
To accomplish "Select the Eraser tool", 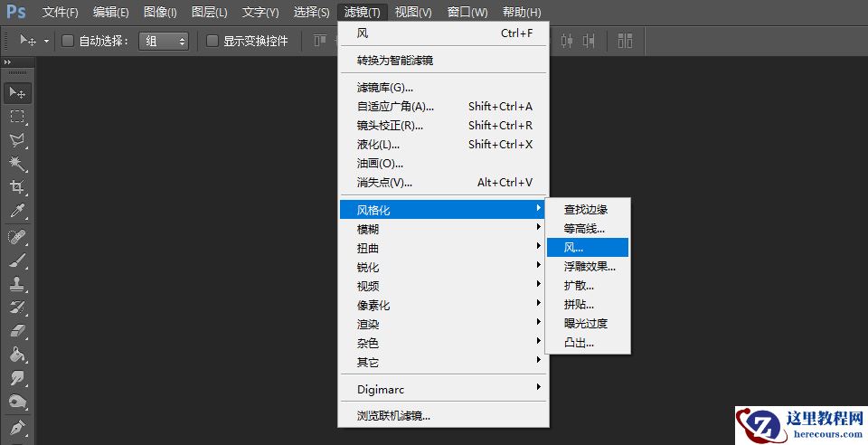I will click(x=17, y=331).
